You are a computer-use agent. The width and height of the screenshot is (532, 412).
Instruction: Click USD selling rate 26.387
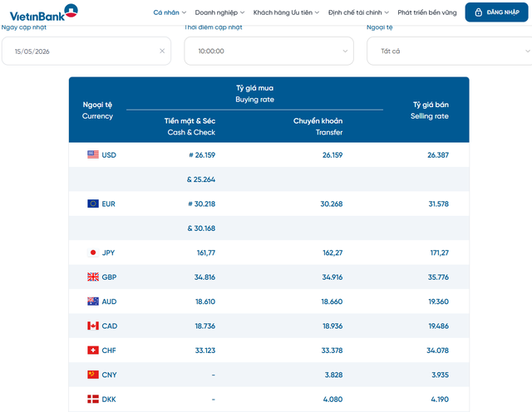tap(438, 155)
